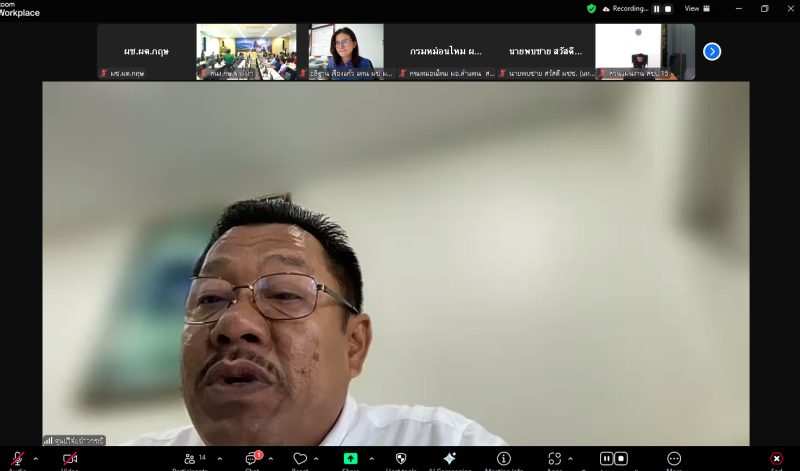Screen dimensions: 800x471
Task: Open Meeting info
Action: [504, 459]
